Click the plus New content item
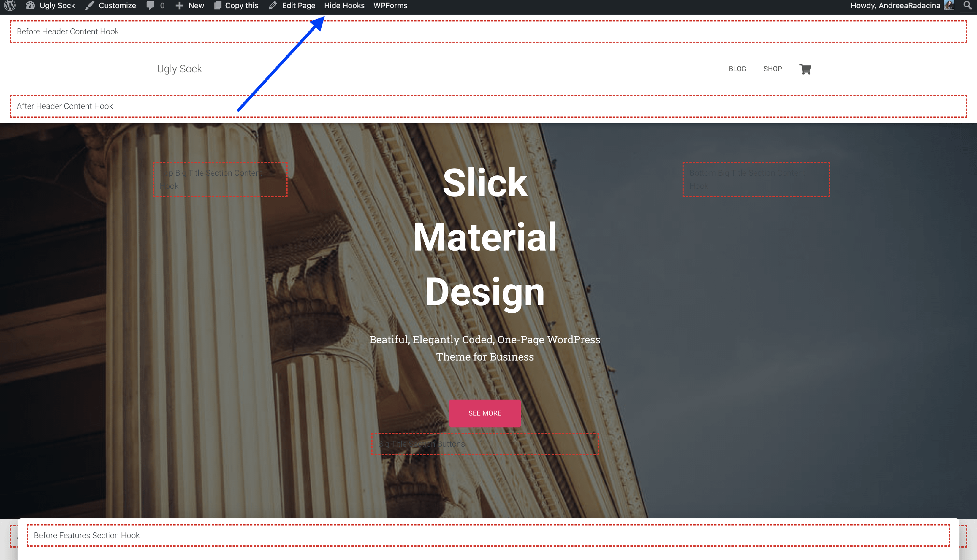This screenshot has height=560, width=977. pyautogui.click(x=190, y=6)
